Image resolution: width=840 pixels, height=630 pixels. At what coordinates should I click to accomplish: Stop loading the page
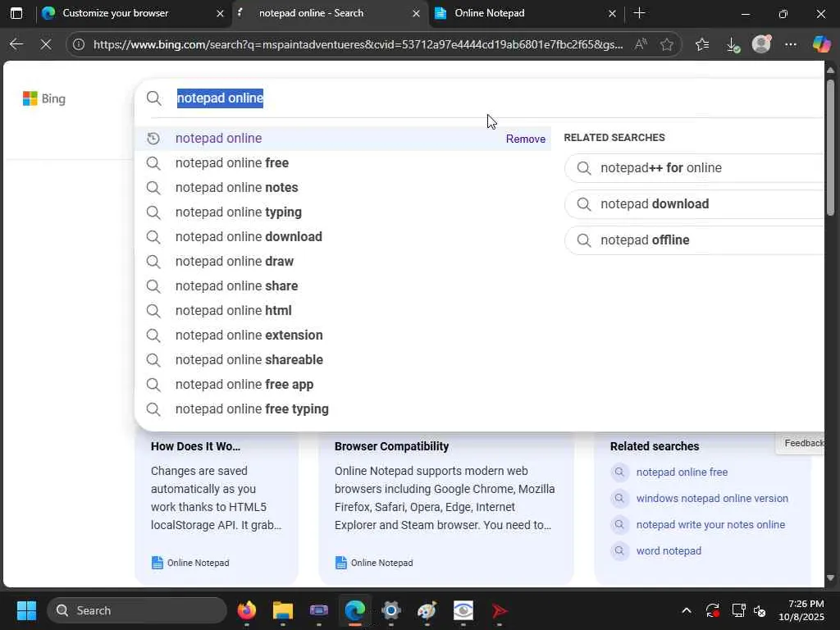point(46,44)
